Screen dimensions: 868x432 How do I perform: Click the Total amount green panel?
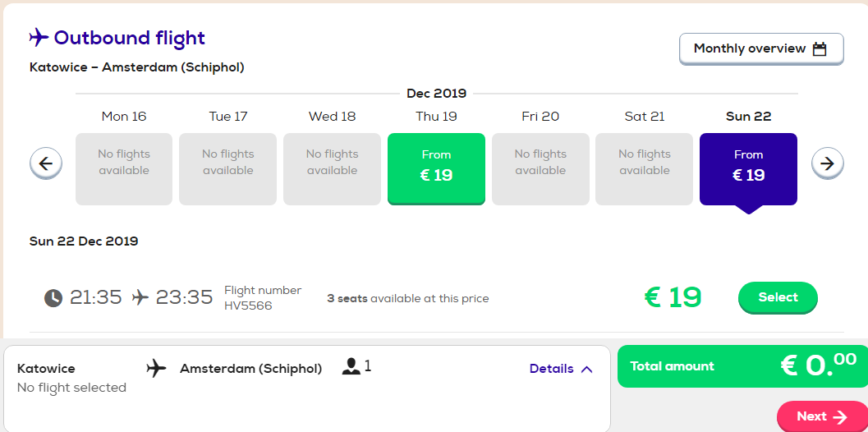tap(742, 366)
